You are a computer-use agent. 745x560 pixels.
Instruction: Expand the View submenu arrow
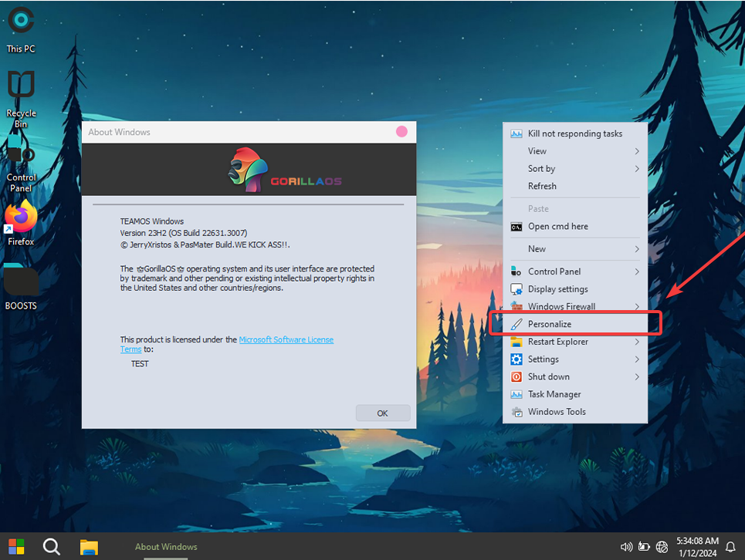637,151
